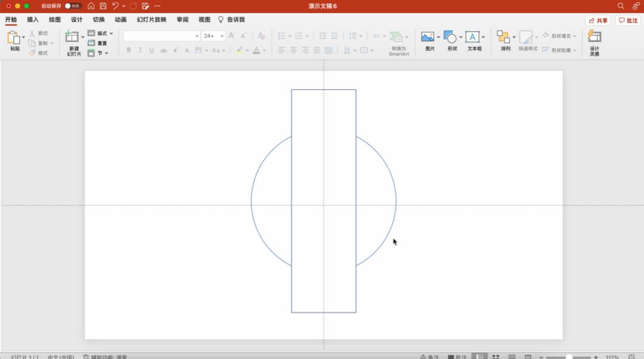This screenshot has width=644, height=359.
Task: Click the Share (共享) button
Action: tap(597, 20)
